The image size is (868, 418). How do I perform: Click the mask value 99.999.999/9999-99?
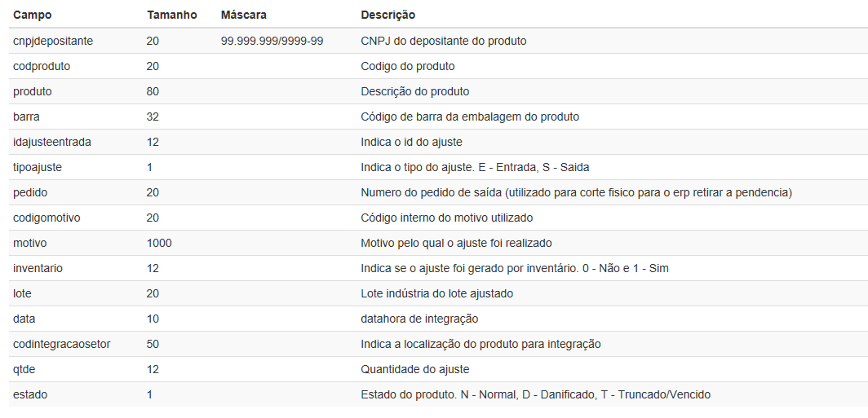click(272, 41)
